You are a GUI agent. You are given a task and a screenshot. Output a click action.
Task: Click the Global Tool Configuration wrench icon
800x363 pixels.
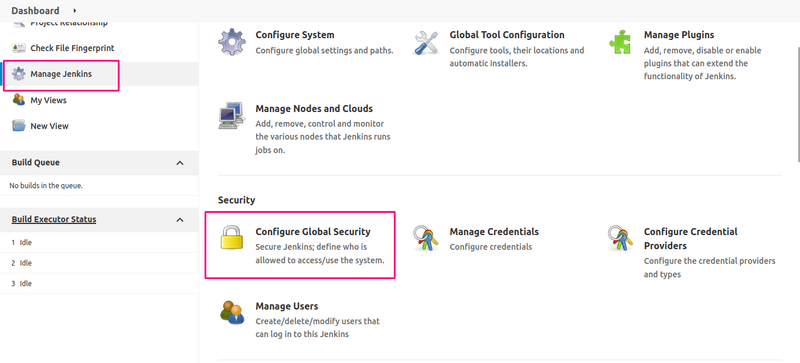click(426, 42)
